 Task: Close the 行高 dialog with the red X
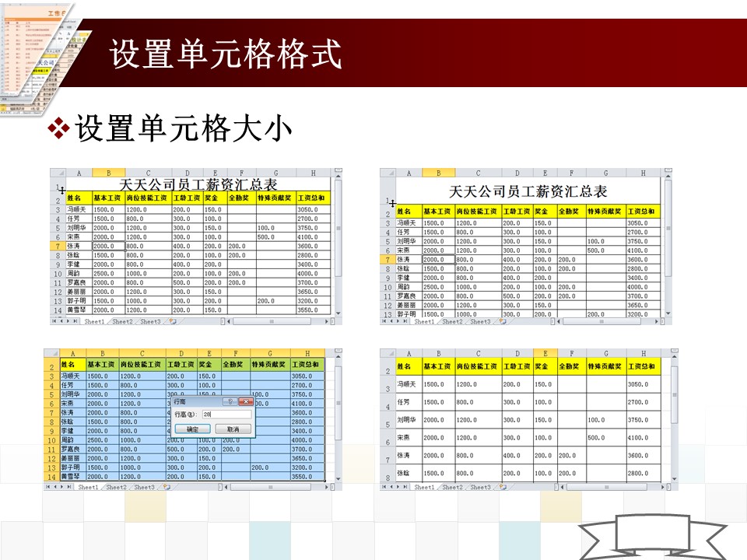click(245, 401)
